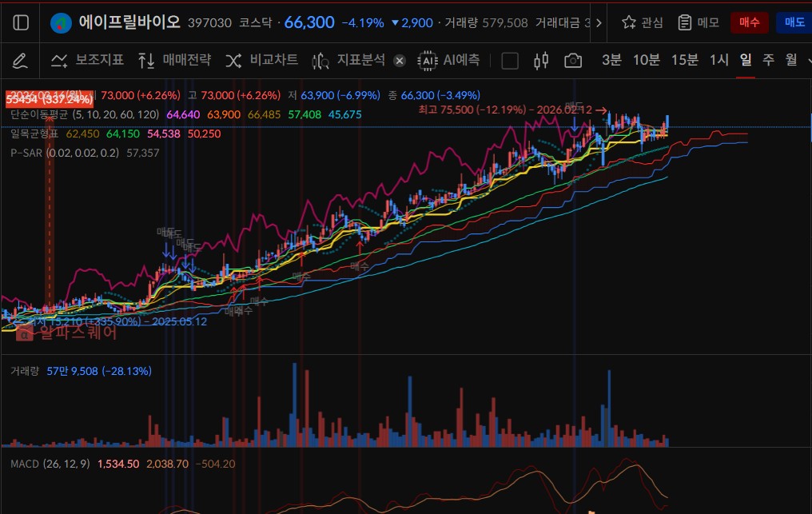Image resolution: width=812 pixels, height=514 pixels.
Task: Capture chart with camera icon
Action: (572, 60)
